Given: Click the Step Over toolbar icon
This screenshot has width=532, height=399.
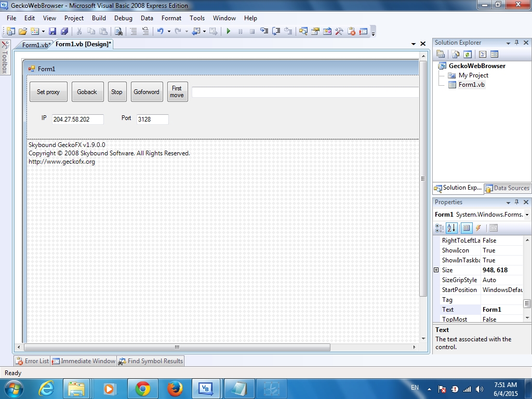Looking at the screenshot, I should [276, 31].
